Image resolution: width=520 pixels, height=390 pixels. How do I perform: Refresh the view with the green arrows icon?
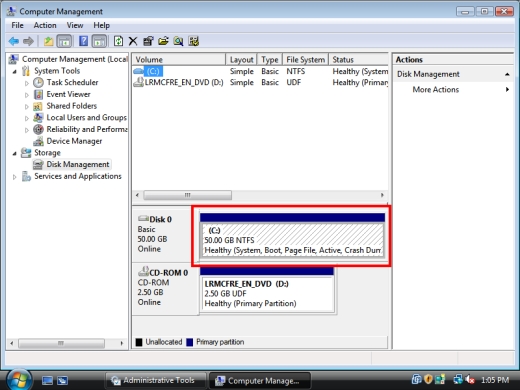pyautogui.click(x=118, y=41)
